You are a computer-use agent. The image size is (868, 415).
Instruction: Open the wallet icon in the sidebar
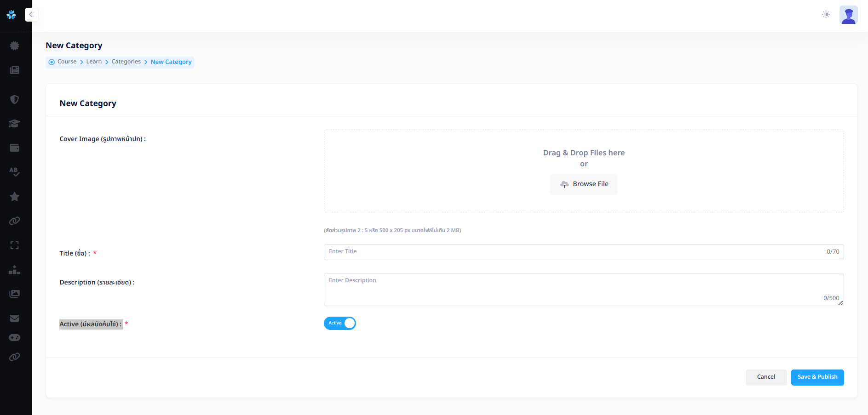pos(15,148)
